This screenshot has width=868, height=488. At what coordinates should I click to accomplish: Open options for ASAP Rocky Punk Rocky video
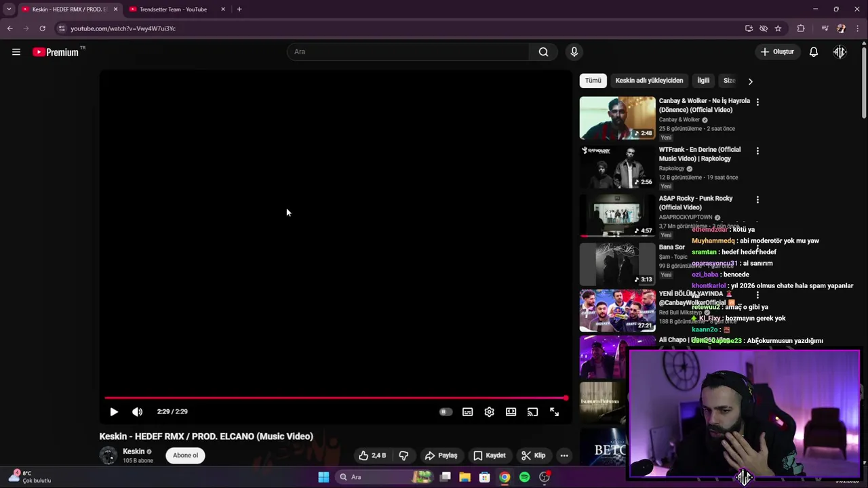(x=757, y=199)
